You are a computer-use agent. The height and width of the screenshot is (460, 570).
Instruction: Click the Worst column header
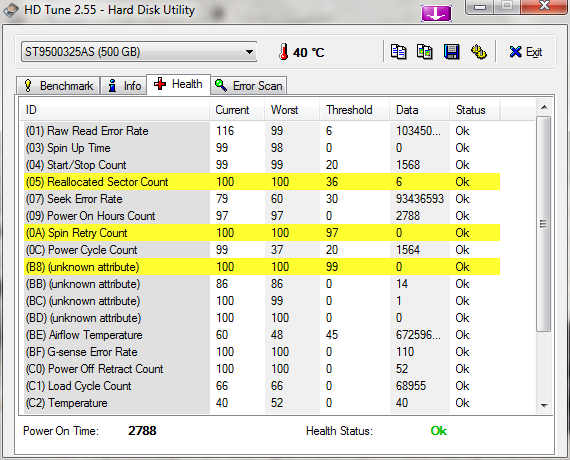click(x=292, y=110)
